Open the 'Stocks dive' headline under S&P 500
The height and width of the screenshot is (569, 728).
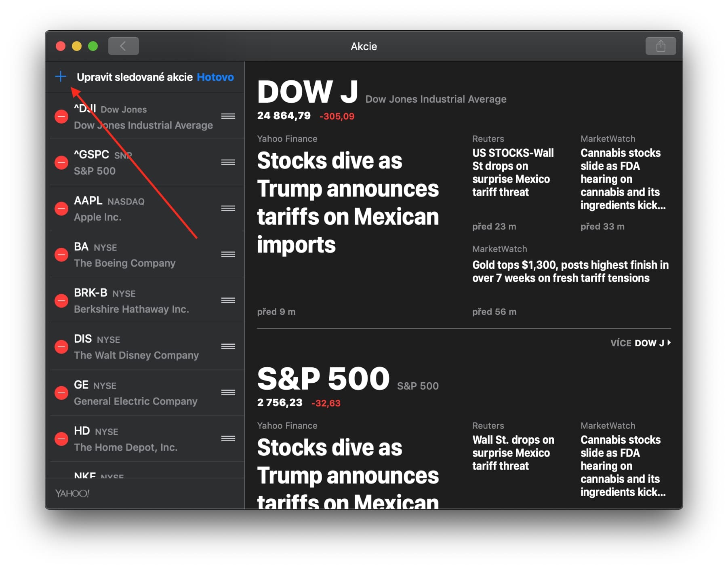348,473
